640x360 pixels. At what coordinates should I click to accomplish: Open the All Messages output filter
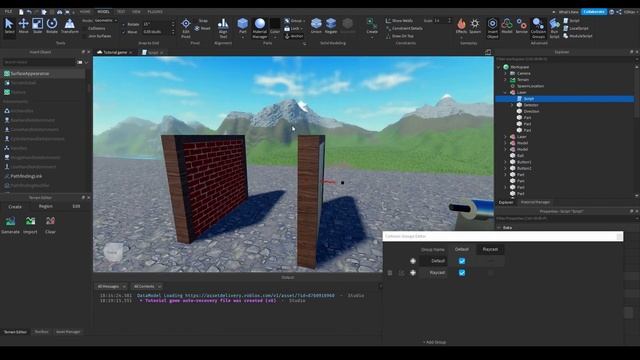111,287
